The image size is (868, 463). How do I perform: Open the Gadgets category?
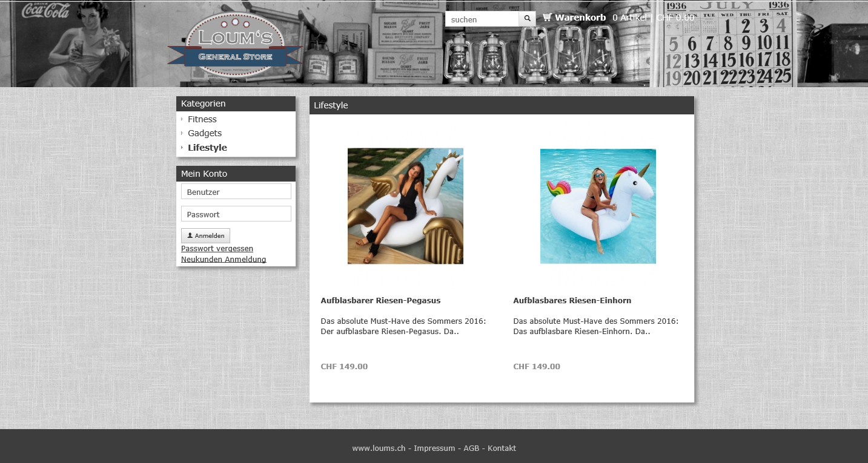(x=205, y=133)
